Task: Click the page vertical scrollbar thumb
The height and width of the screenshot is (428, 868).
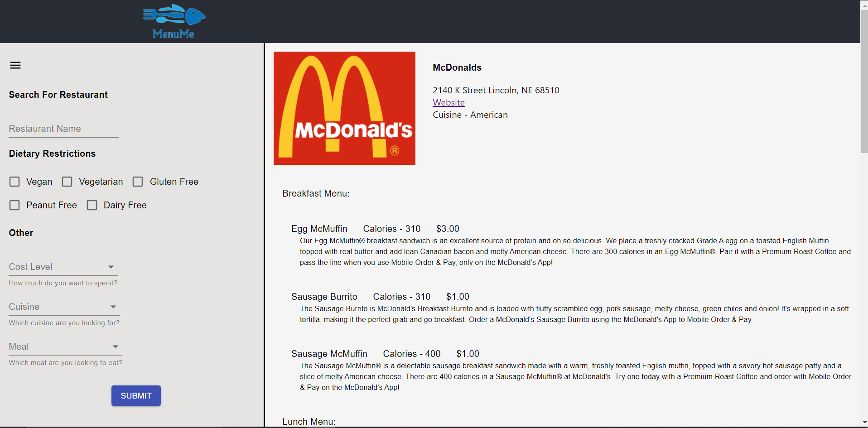Action: [x=864, y=82]
